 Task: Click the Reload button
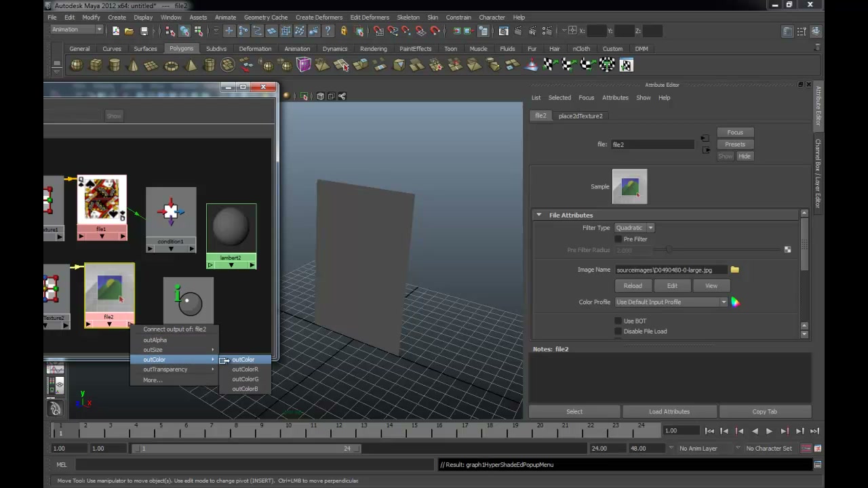[x=633, y=286]
